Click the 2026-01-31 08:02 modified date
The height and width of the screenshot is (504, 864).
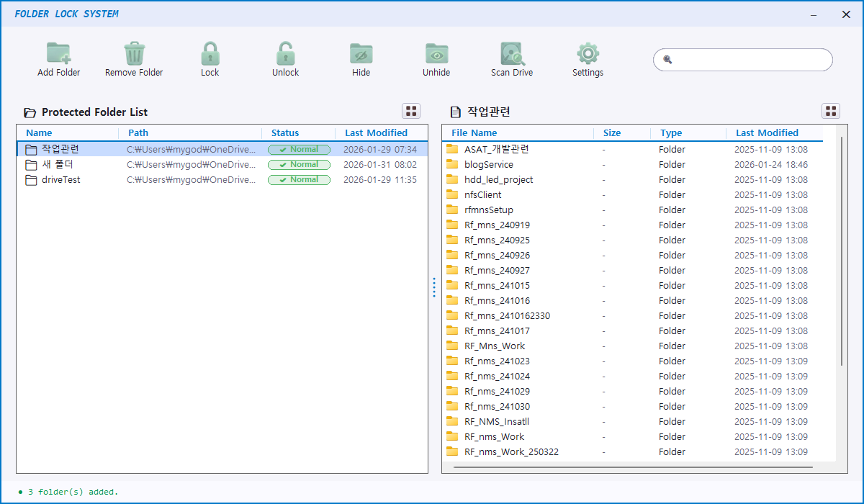click(x=380, y=164)
